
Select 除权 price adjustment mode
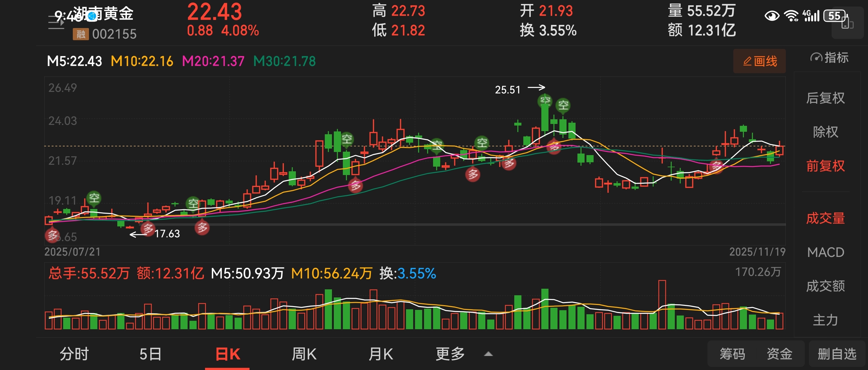tap(825, 132)
